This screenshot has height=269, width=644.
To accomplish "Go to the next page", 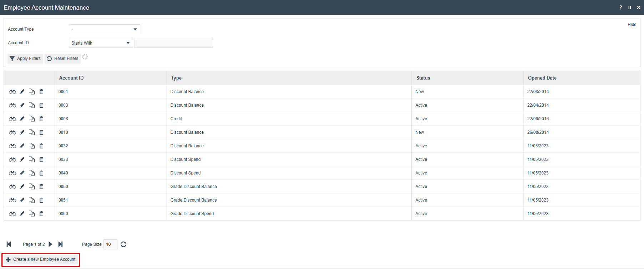I will click(50, 244).
